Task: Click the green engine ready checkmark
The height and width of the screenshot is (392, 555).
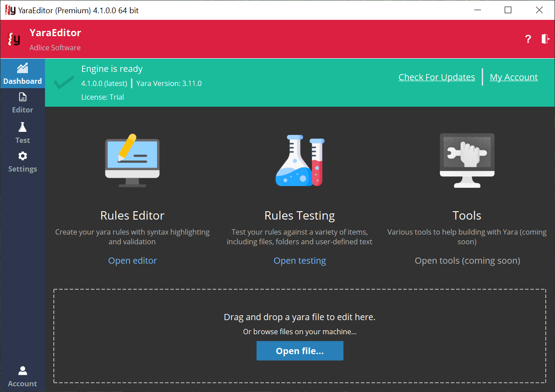Action: pos(64,82)
